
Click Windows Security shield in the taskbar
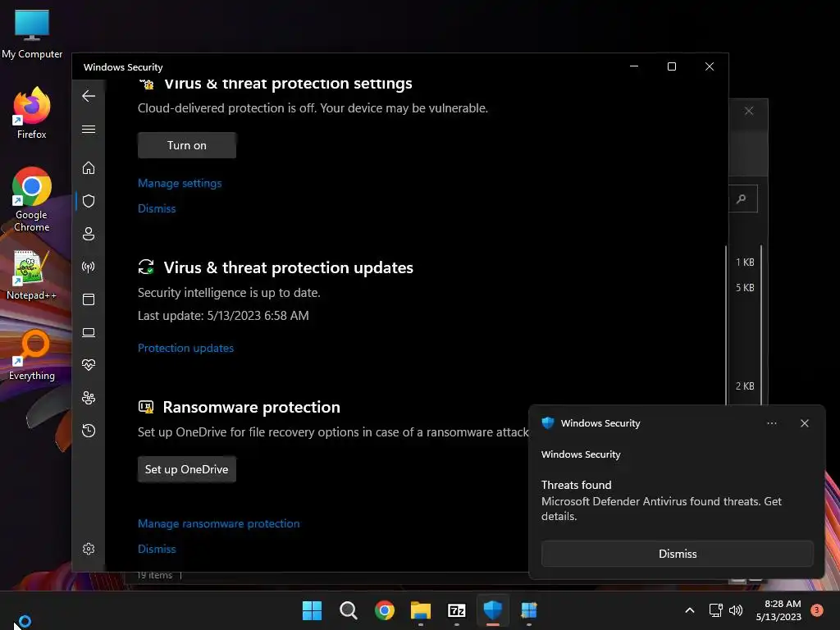tap(493, 610)
